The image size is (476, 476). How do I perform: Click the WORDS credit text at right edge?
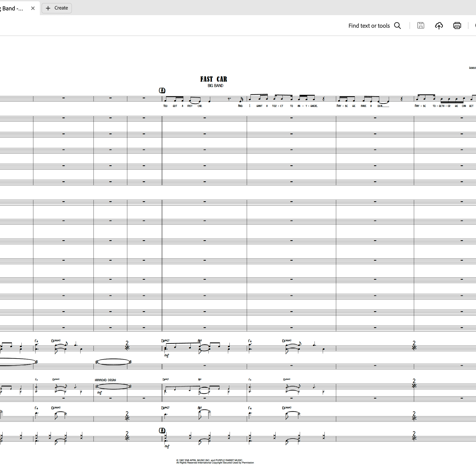472,68
